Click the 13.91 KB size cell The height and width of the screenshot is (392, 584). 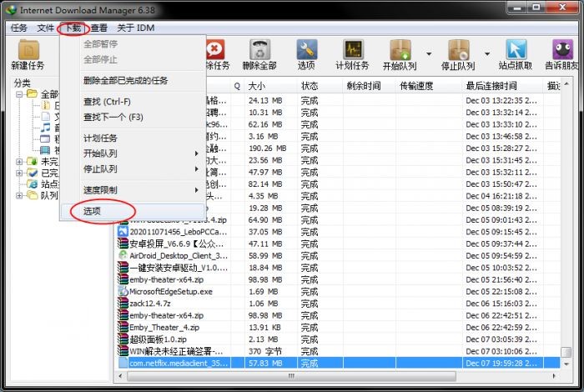(x=264, y=327)
